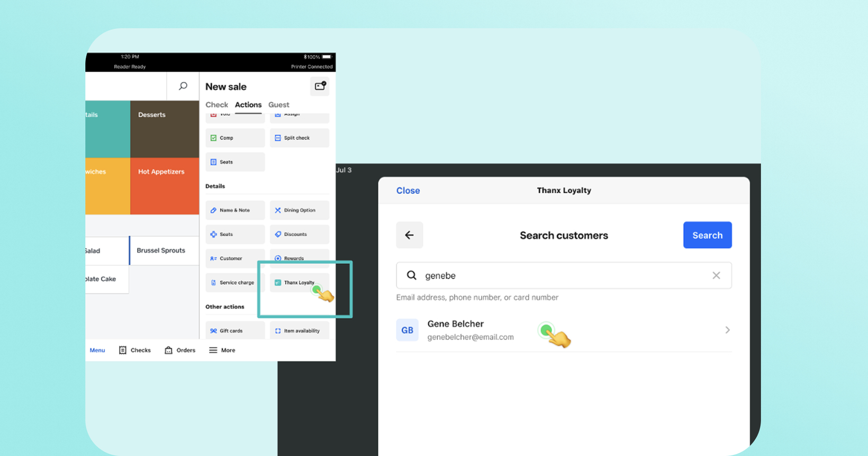
Task: Click the Orders bag icon
Action: [168, 350]
